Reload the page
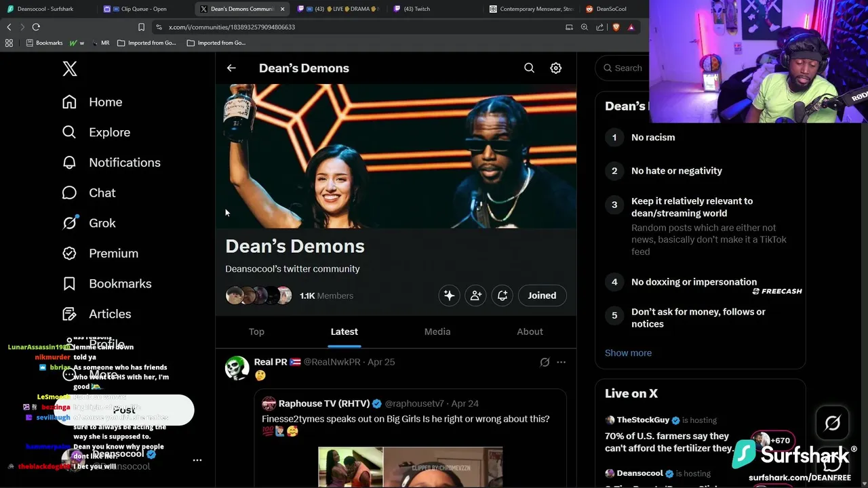This screenshot has width=868, height=488. pos(36,27)
